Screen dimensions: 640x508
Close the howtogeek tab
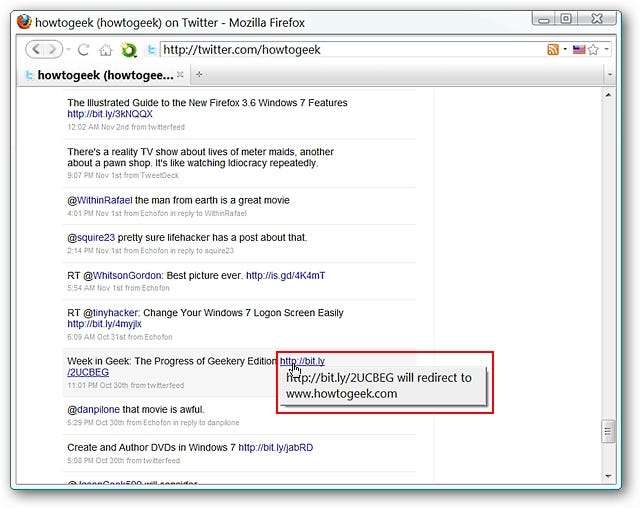(180, 74)
